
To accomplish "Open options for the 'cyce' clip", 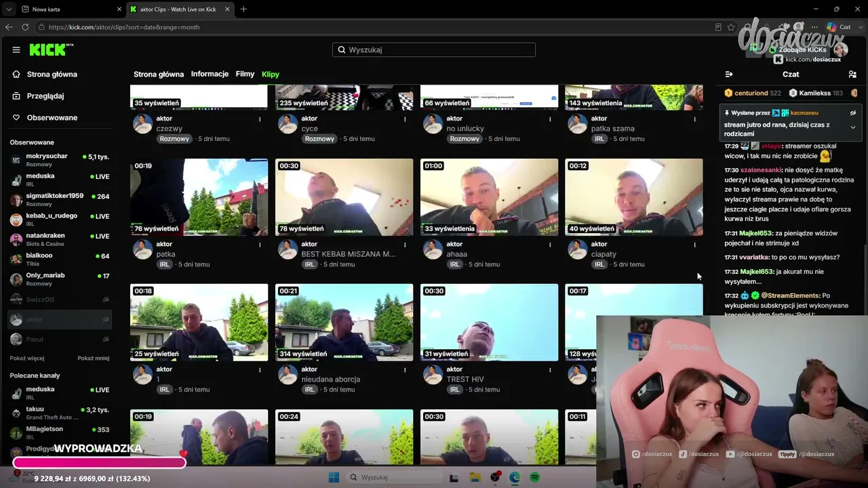I will pos(405,119).
